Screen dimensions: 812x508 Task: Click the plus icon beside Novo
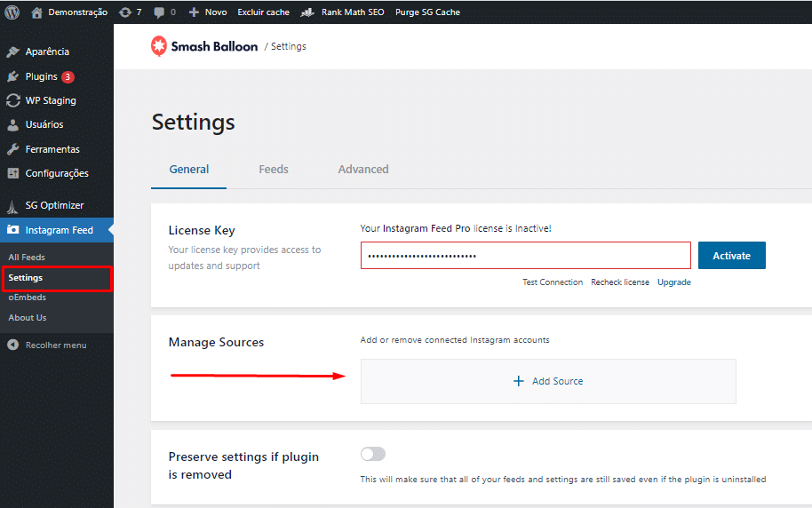pos(194,12)
